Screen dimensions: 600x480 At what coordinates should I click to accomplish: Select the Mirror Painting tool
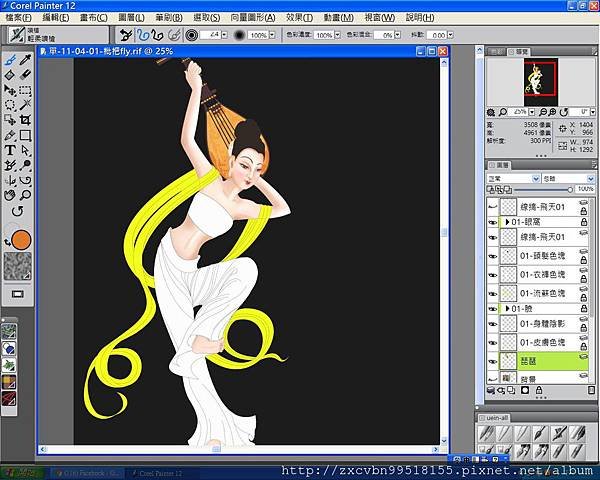(x=10, y=180)
